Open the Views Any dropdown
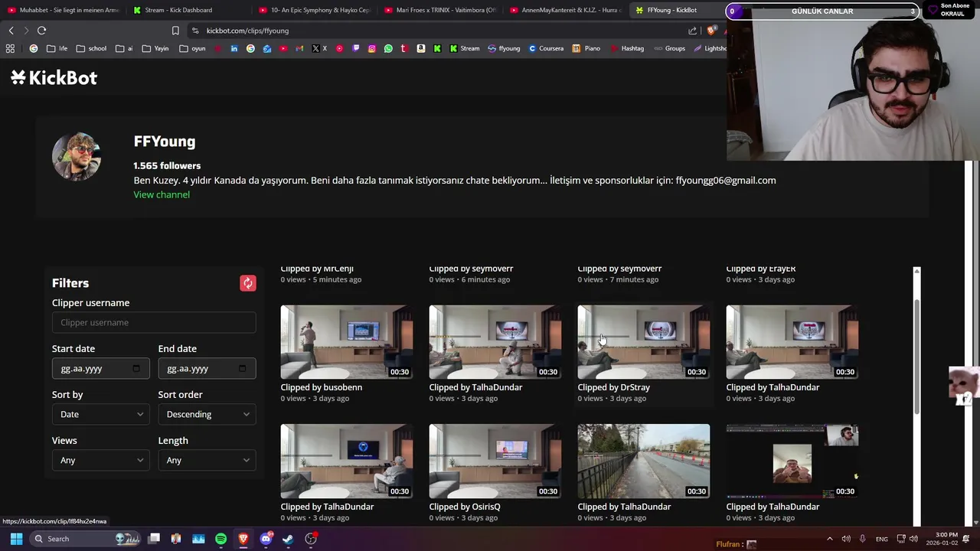Image resolution: width=980 pixels, height=551 pixels. pyautogui.click(x=100, y=460)
